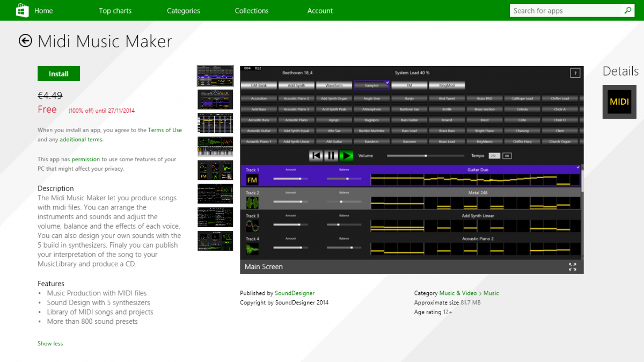644x362 pixels.
Task: Open the additional terms link
Action: [x=82, y=140]
